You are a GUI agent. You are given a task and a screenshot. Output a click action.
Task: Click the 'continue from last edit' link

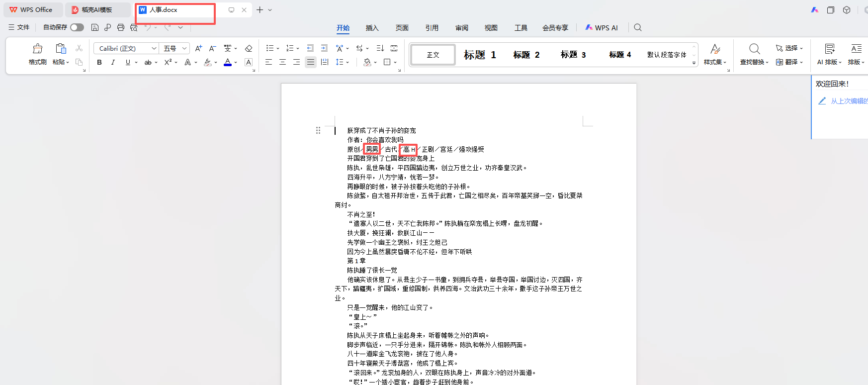coord(849,101)
